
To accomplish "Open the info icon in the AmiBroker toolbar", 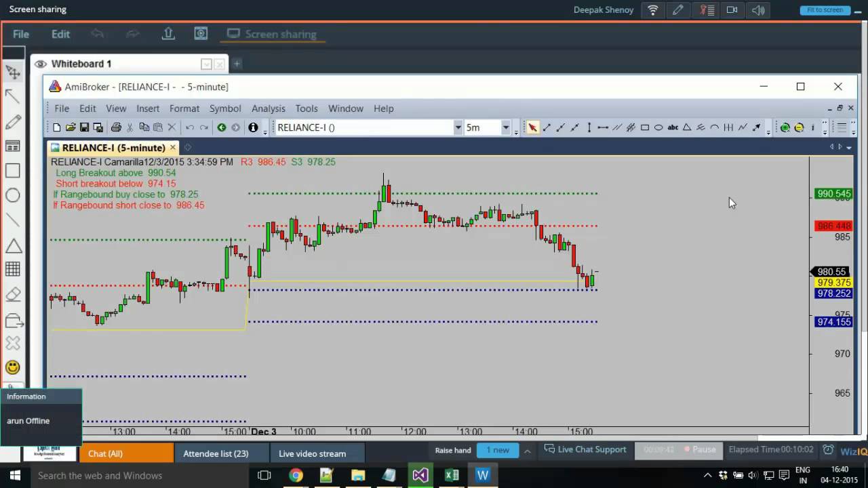I will [253, 127].
